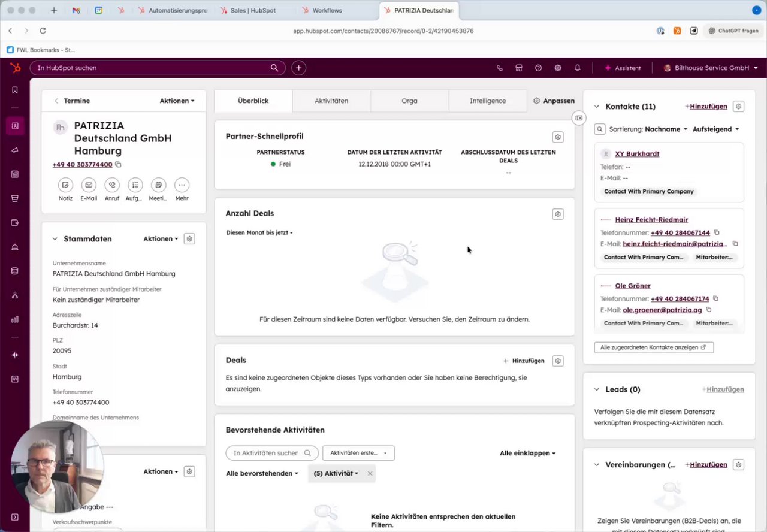
Task: Open the Bilthouse Service GmbH account menu
Action: coord(710,68)
